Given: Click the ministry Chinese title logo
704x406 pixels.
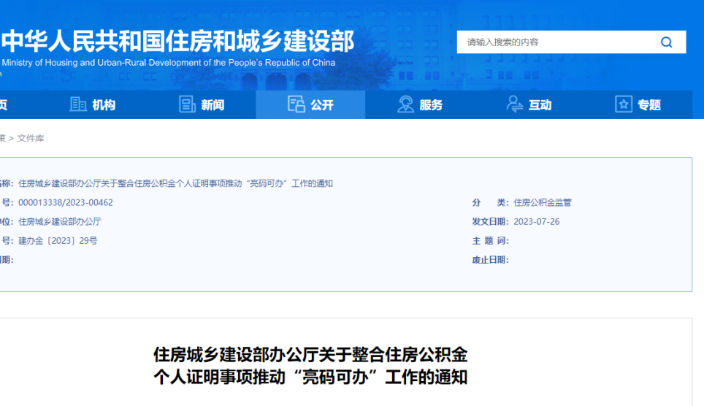Looking at the screenshot, I should coord(178,41).
